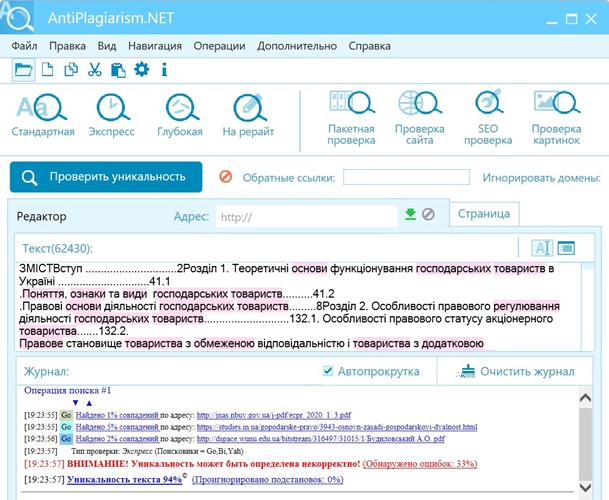Open the Навигация menu
609x500 pixels.
point(155,46)
